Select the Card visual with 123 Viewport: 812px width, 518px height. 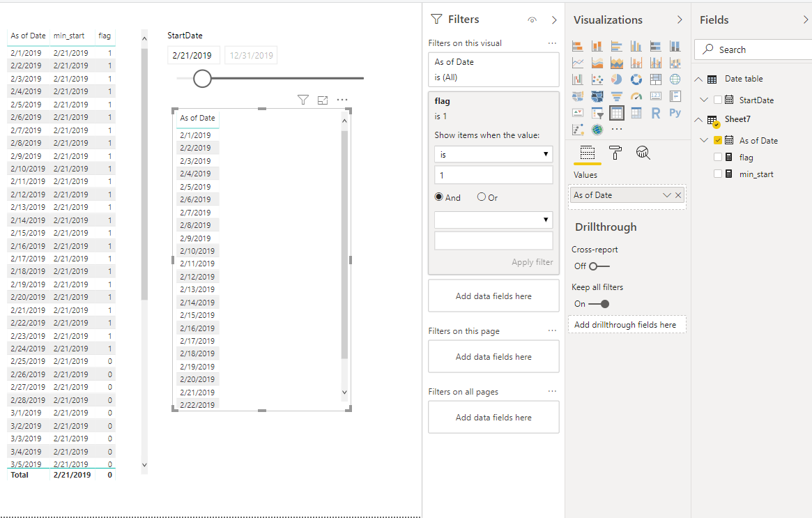[x=656, y=96]
